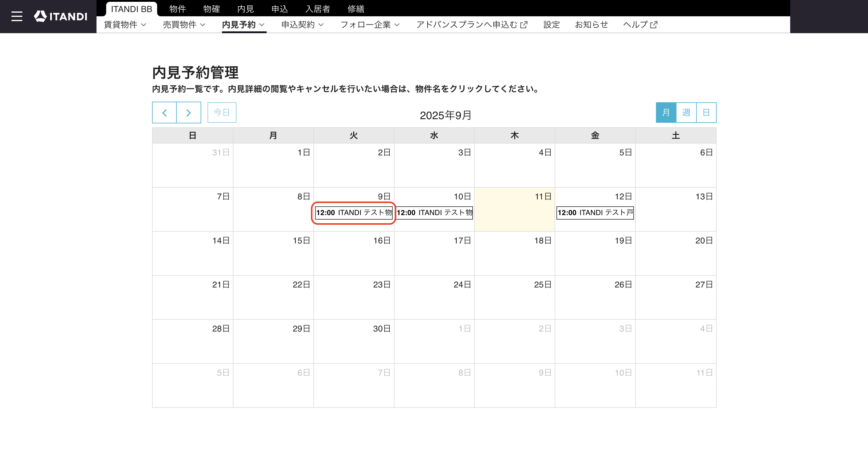Switch calendar to 月 view
This screenshot has height=476, width=868.
666,113
